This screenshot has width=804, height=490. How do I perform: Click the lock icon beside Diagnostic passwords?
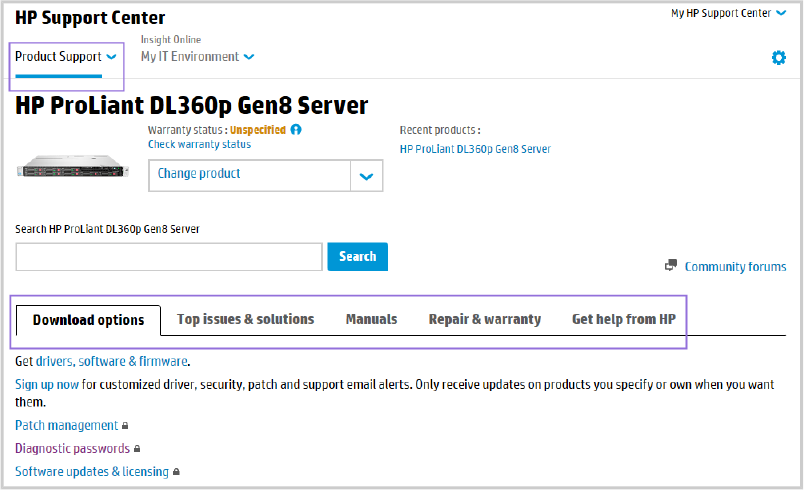pyautogui.click(x=137, y=449)
